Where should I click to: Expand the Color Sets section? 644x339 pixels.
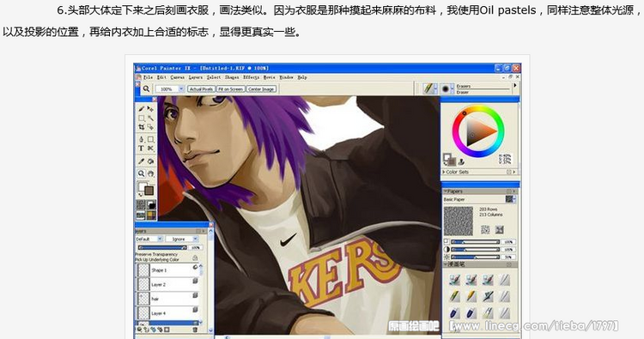[444, 172]
